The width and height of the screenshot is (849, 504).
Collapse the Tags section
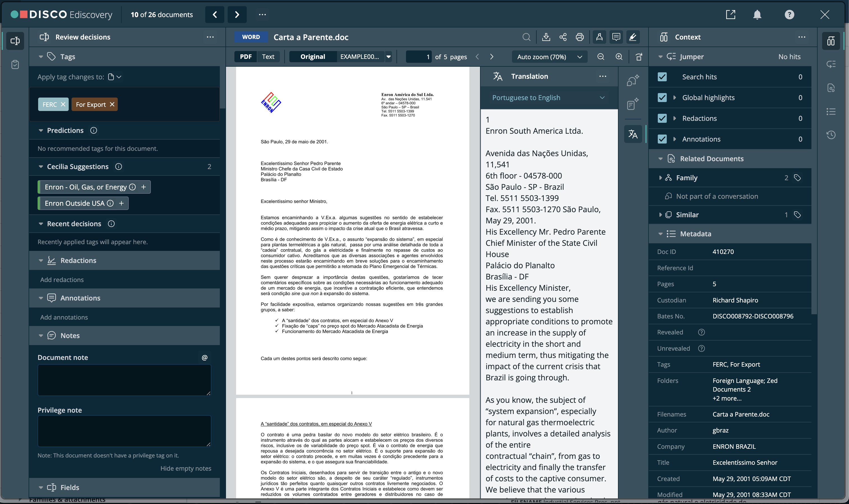click(41, 57)
